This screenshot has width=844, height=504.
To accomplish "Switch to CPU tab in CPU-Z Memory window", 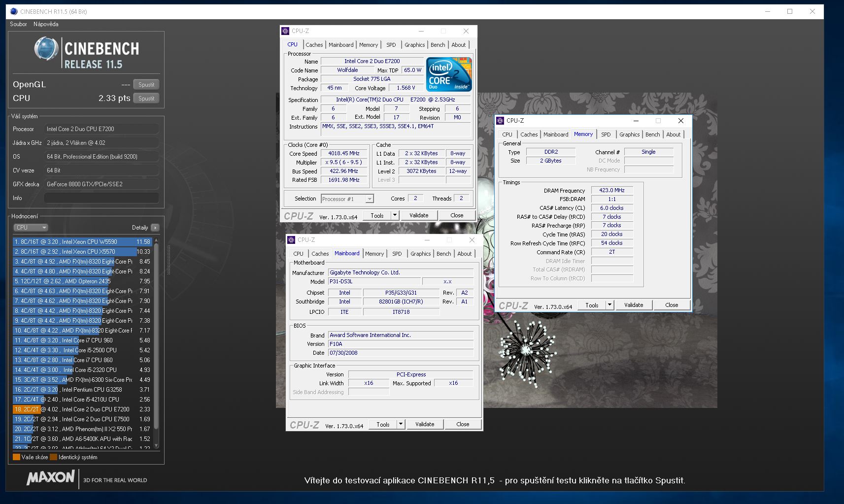I will tap(507, 134).
